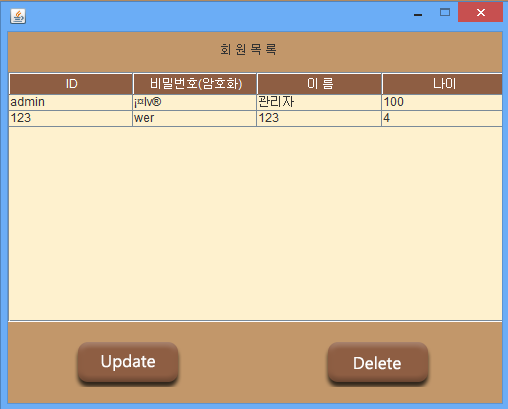
Task: Select the 관리자 name cell
Action: [x=319, y=102]
